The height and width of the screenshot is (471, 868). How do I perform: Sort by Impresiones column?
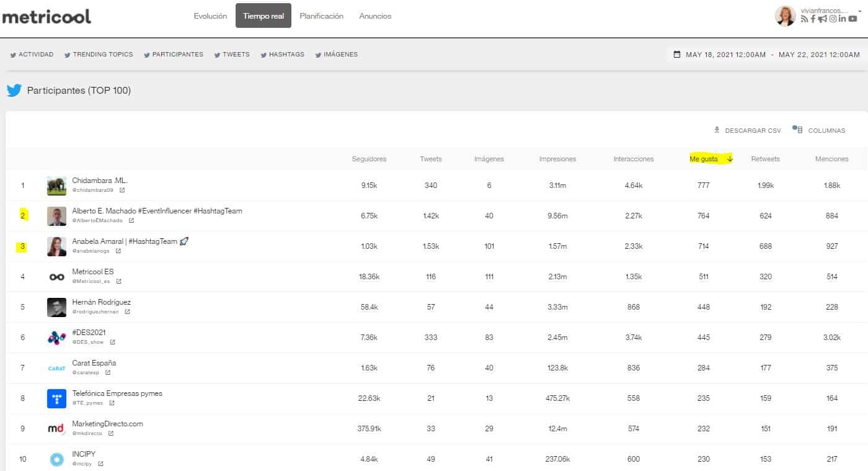pyautogui.click(x=557, y=159)
